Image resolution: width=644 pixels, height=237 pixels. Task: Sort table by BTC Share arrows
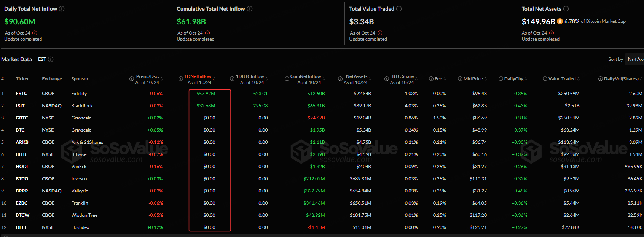pyautogui.click(x=416, y=79)
